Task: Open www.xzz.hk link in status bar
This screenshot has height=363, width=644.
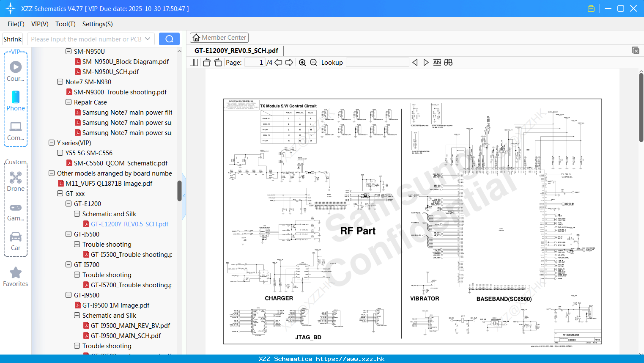Action: click(x=350, y=359)
